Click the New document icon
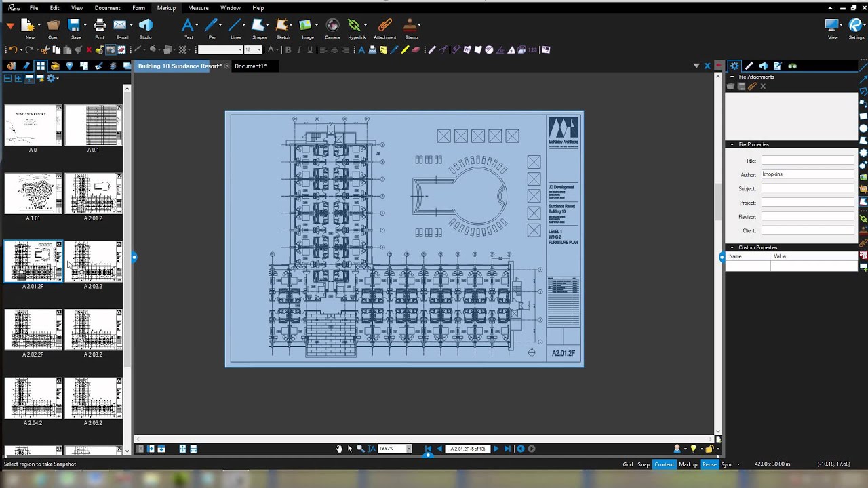Screen dimensions: 868x488 [x=28, y=26]
